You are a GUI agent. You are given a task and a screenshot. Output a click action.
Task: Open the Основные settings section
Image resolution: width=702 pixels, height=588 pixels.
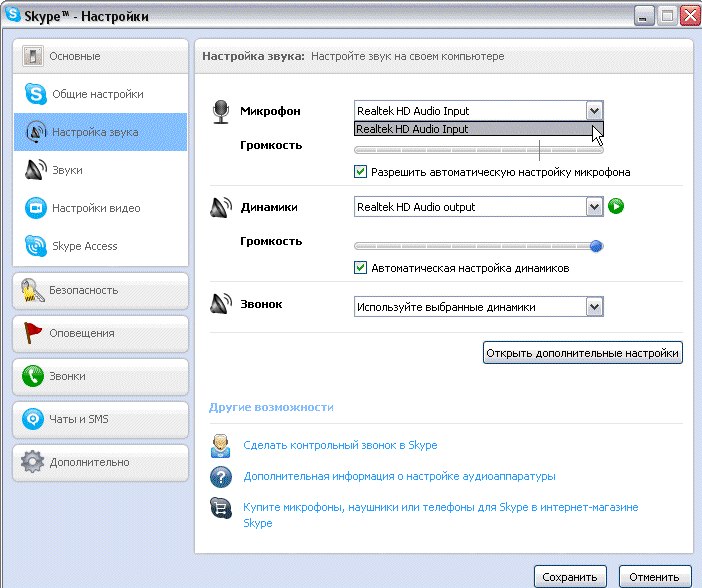(101, 56)
